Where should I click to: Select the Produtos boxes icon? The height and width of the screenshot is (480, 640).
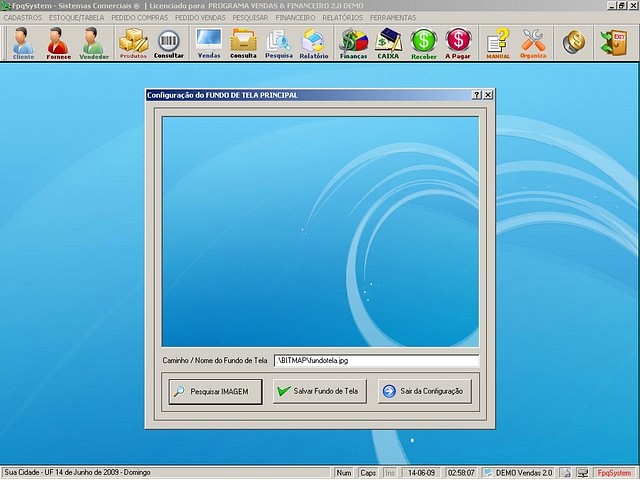click(x=133, y=43)
